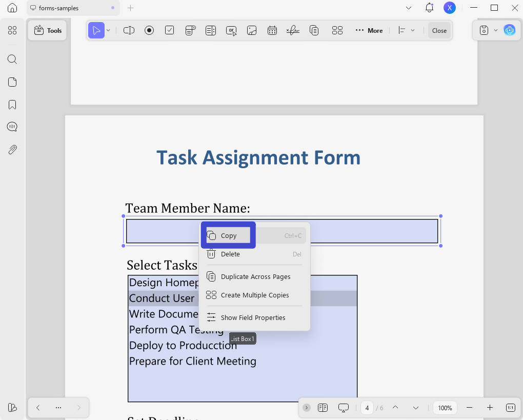523x420 pixels.
Task: Add a list box field tool
Action: pos(211,30)
